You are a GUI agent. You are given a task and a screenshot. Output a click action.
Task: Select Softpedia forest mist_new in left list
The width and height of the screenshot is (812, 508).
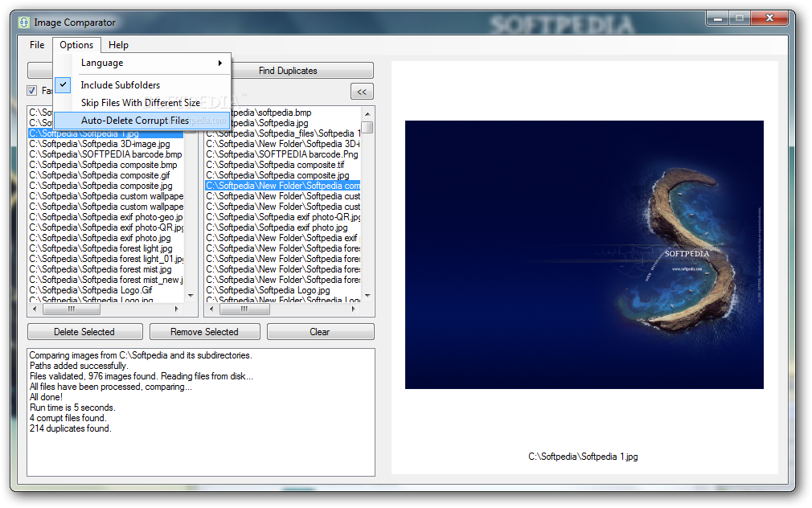point(106,280)
